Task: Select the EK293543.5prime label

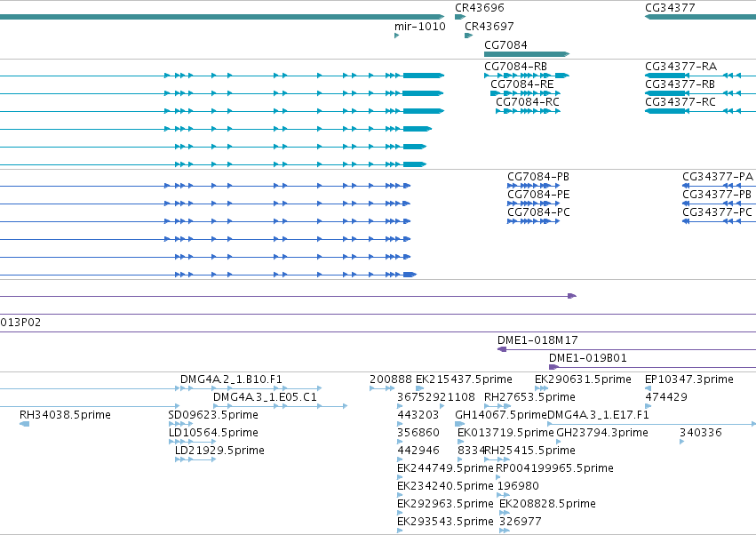Action: 445,523
